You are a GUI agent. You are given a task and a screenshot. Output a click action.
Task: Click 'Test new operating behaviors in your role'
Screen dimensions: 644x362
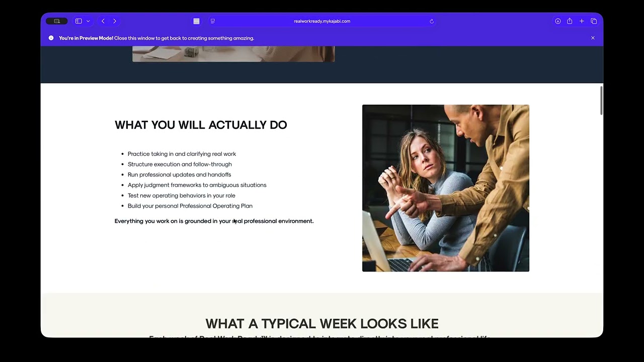[x=182, y=196]
